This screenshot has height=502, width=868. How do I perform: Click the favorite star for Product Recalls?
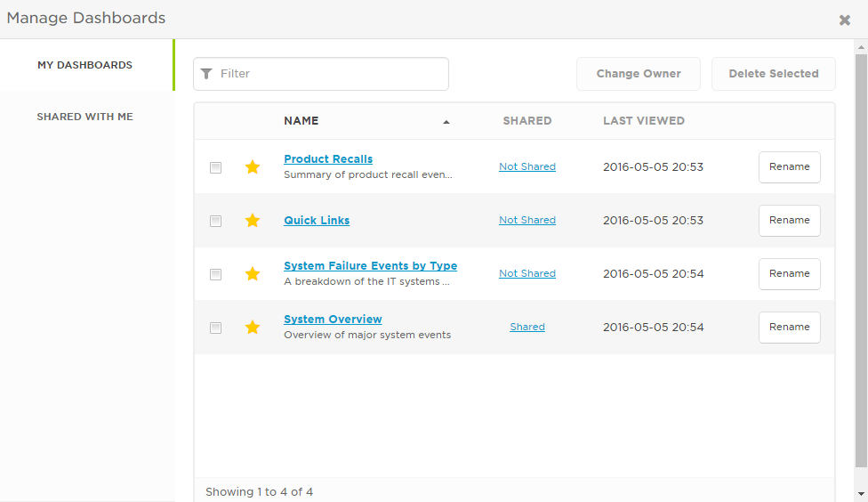[x=253, y=167]
